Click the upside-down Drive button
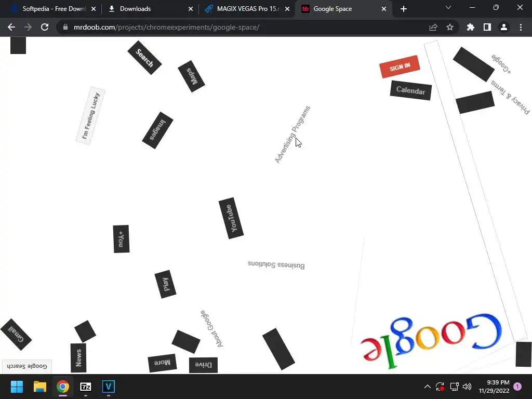This screenshot has height=399, width=532. tap(203, 365)
